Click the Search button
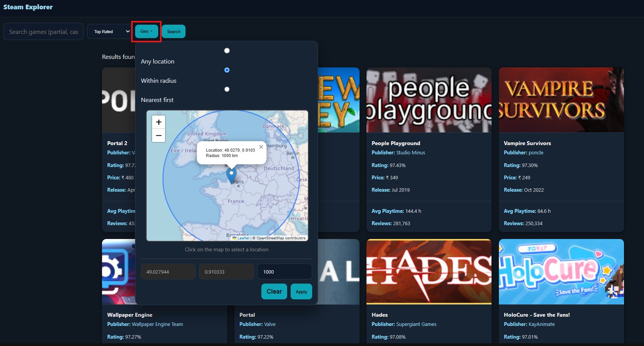The image size is (644, 346). point(173,31)
